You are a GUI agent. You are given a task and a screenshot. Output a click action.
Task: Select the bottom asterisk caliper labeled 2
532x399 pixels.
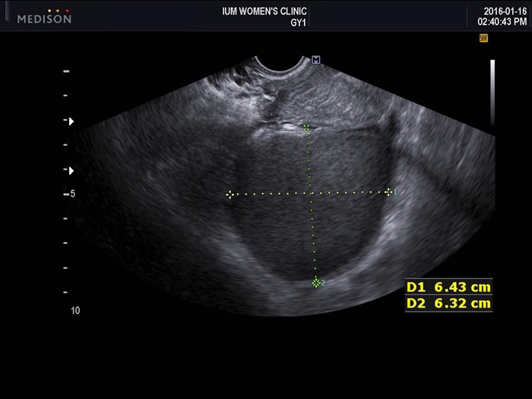[x=316, y=283]
